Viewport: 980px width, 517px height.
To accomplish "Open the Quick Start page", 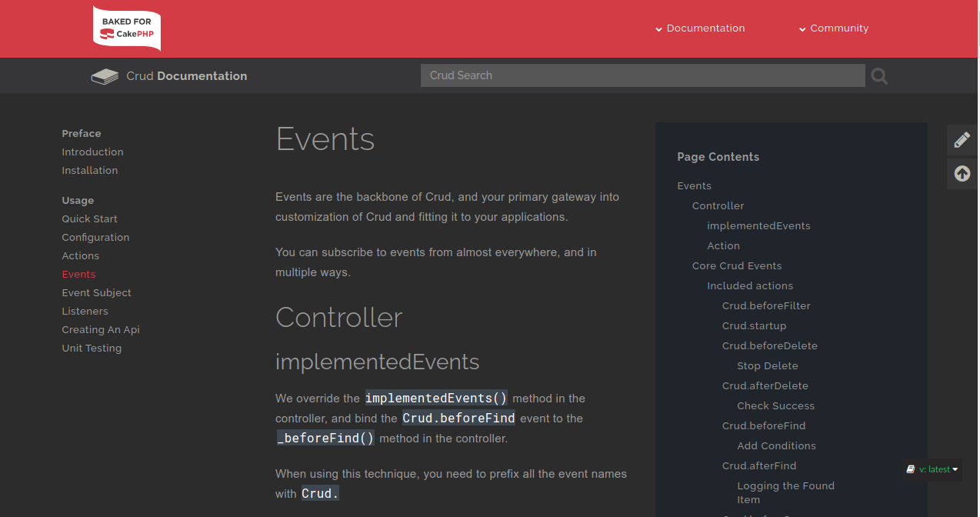I will pyautogui.click(x=89, y=218).
